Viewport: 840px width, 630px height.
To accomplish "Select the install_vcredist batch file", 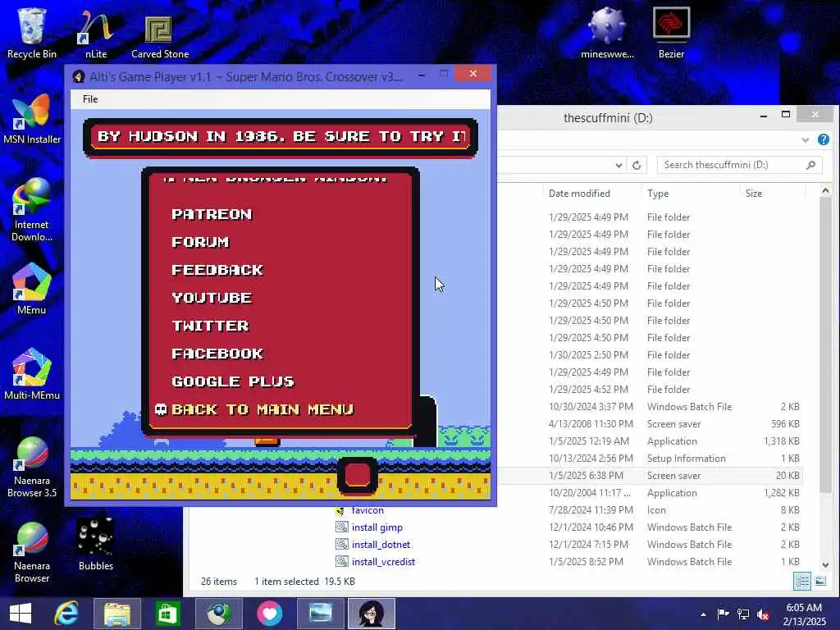I will point(383,561).
